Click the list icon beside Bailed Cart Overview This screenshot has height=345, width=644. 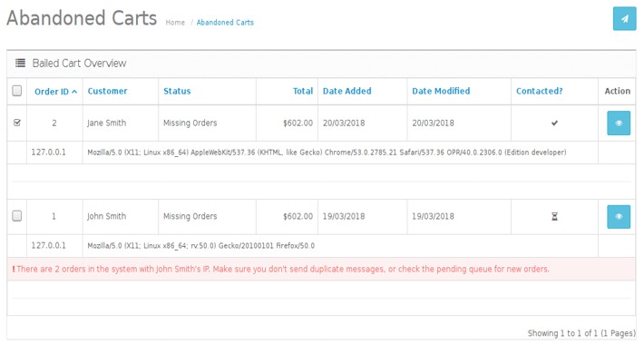point(20,63)
